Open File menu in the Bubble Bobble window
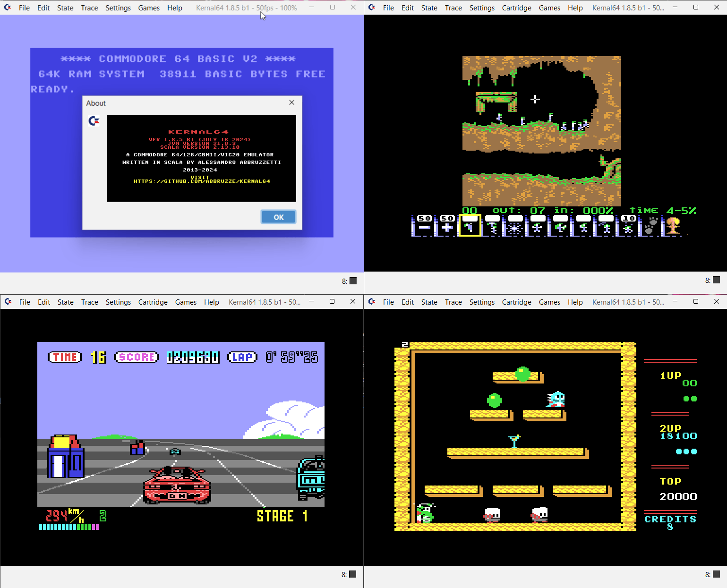 coord(388,302)
